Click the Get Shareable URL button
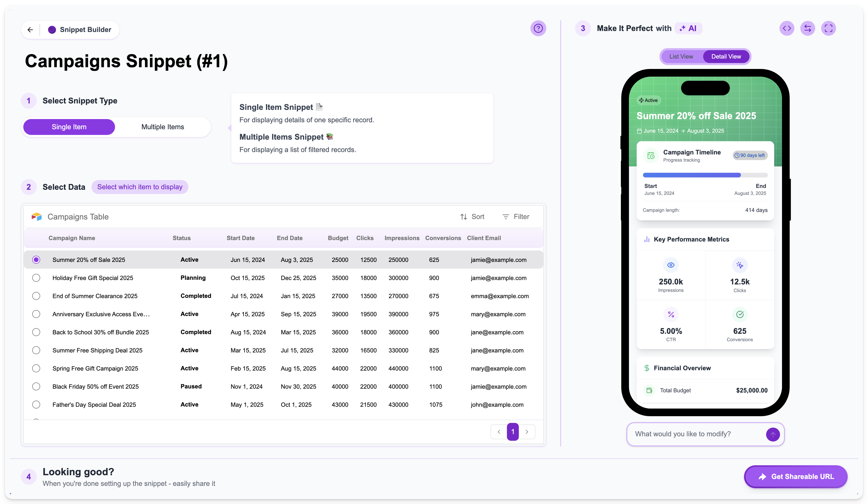 (795, 476)
